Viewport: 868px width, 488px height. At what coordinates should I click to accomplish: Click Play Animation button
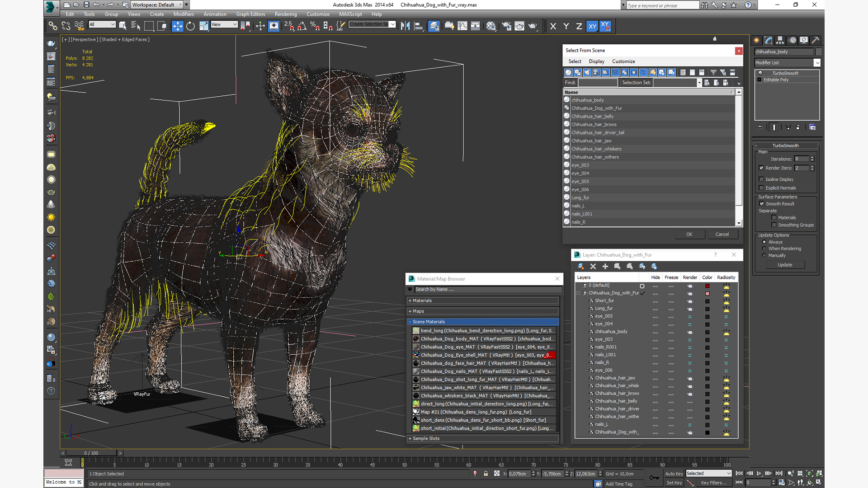(x=759, y=473)
